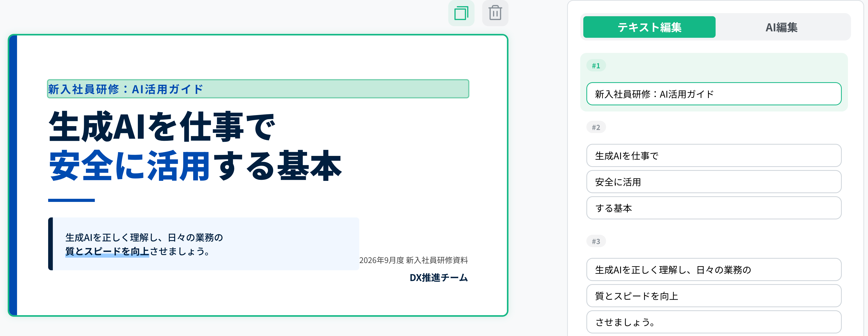Click the 生成AIを仕事で text field

714,156
